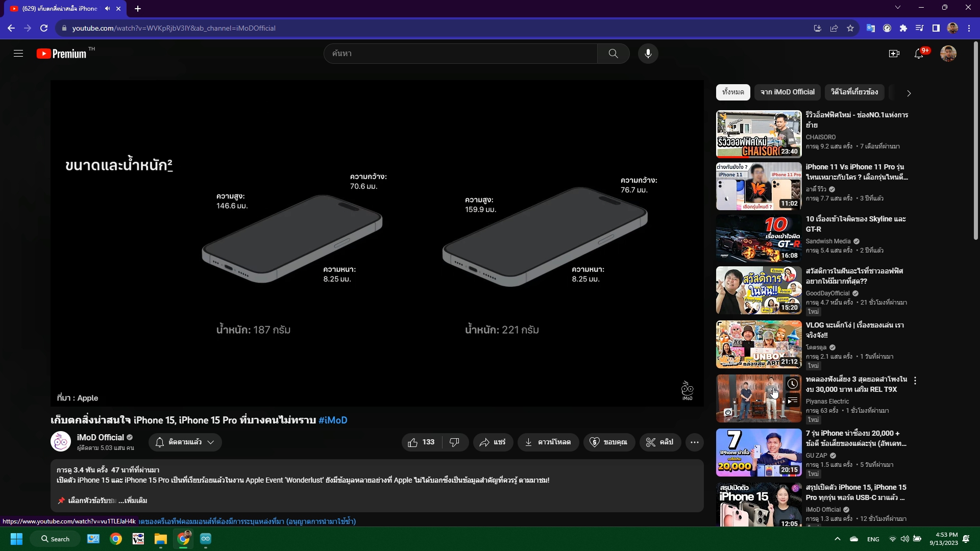Open more actions three-dot menu below video
The height and width of the screenshot is (551, 980).
click(695, 442)
